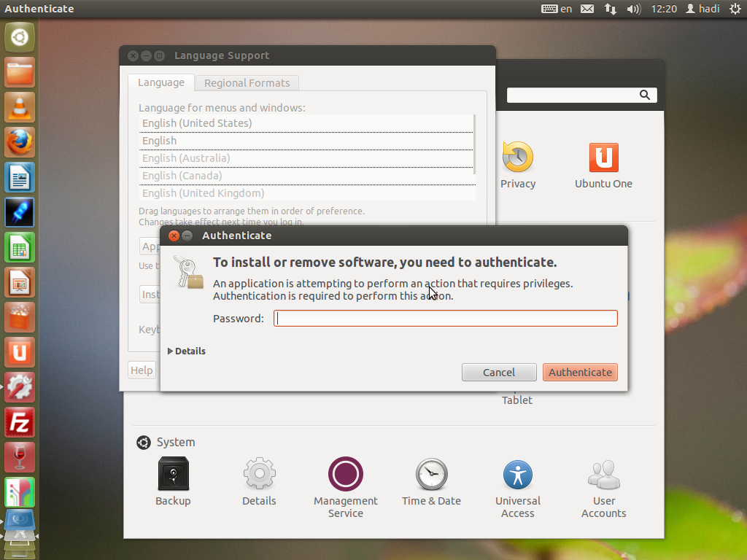Close the Authenticate dialog window

click(174, 236)
